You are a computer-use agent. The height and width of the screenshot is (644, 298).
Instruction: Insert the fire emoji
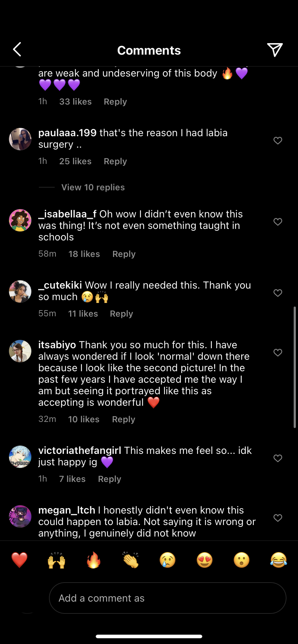pos(94,560)
